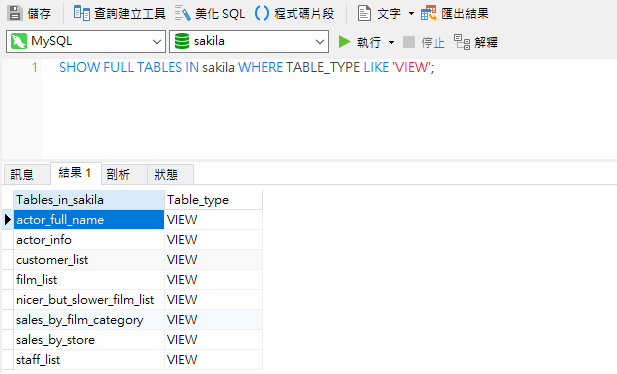Click Export Result (匯出結果) icon
Screen dimensions: 617x374
pyautogui.click(x=428, y=13)
